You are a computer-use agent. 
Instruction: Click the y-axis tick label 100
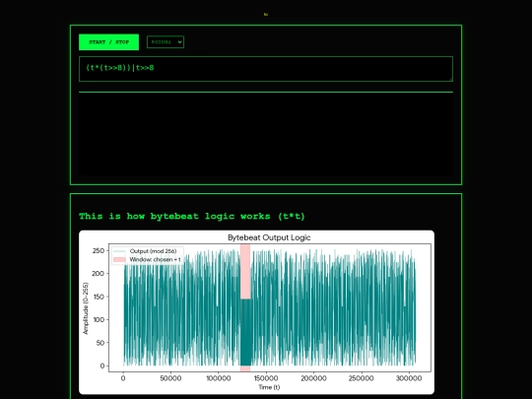point(99,319)
